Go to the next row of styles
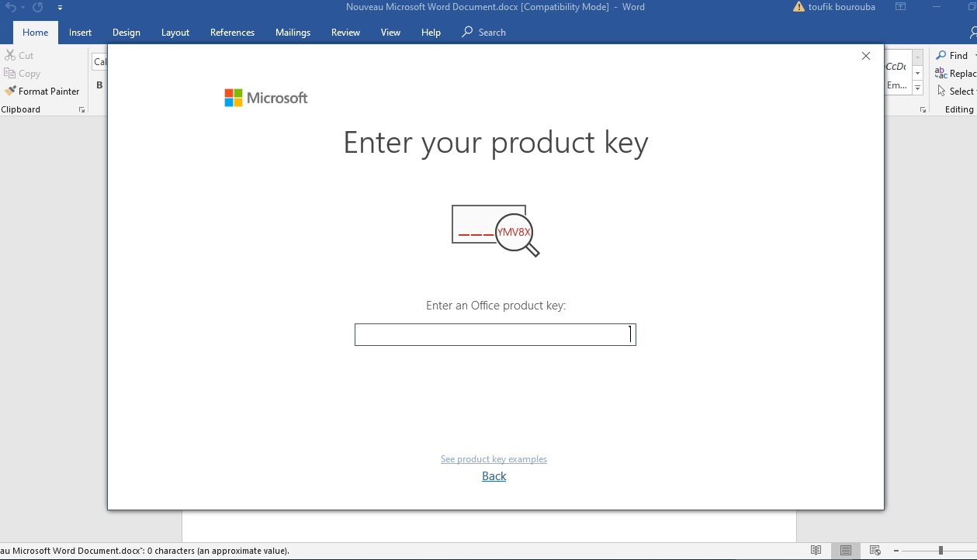The image size is (977, 560). tap(917, 73)
